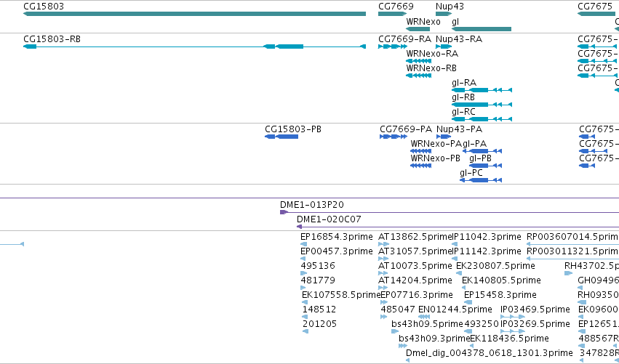The image size is (619, 364).
Task: Click EST IP11142.3prime
Action: point(487,251)
